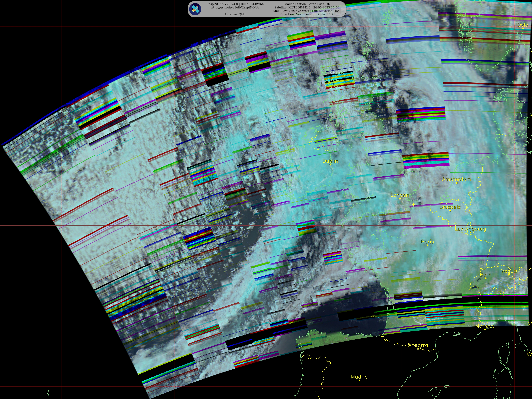The height and width of the screenshot is (399, 532).
Task: Click the 'RaspiNOAA V2 | V4.0' build text
Action: [235, 4]
